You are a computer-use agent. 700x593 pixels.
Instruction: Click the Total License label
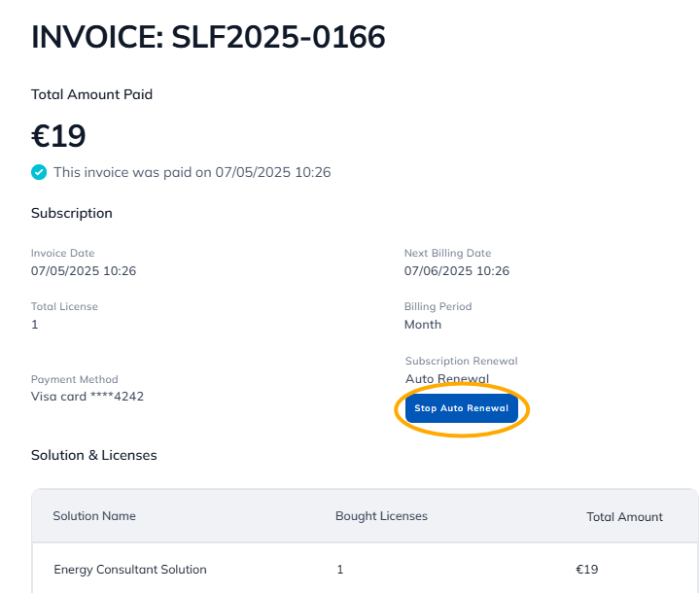coord(64,306)
